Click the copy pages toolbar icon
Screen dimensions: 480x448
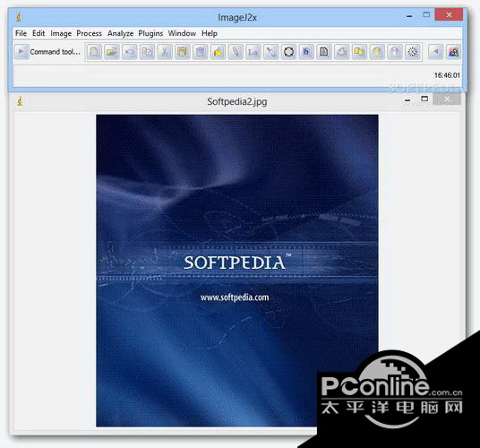pos(147,52)
